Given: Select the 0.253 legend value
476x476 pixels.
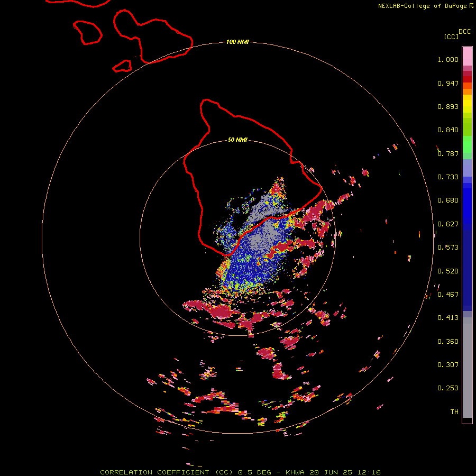Looking at the screenshot, I should click(448, 388).
